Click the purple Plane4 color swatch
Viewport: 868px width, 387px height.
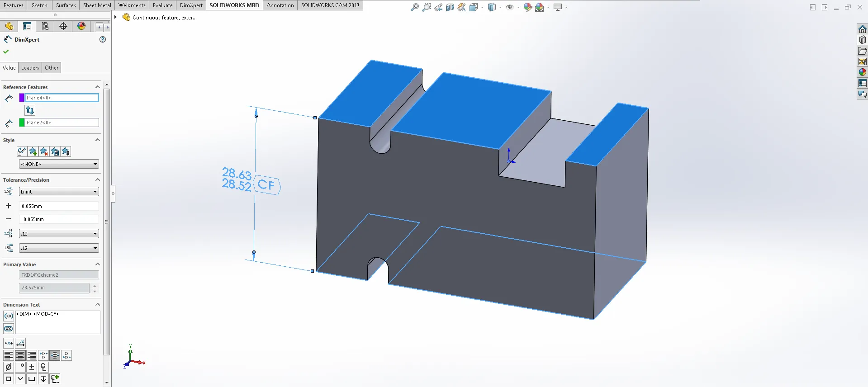point(21,98)
